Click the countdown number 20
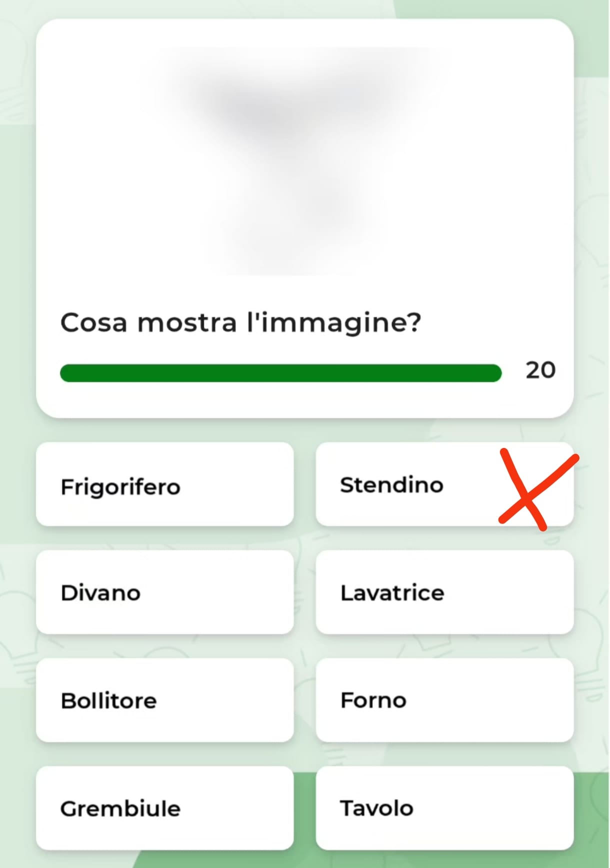The image size is (610, 868). [x=540, y=370]
